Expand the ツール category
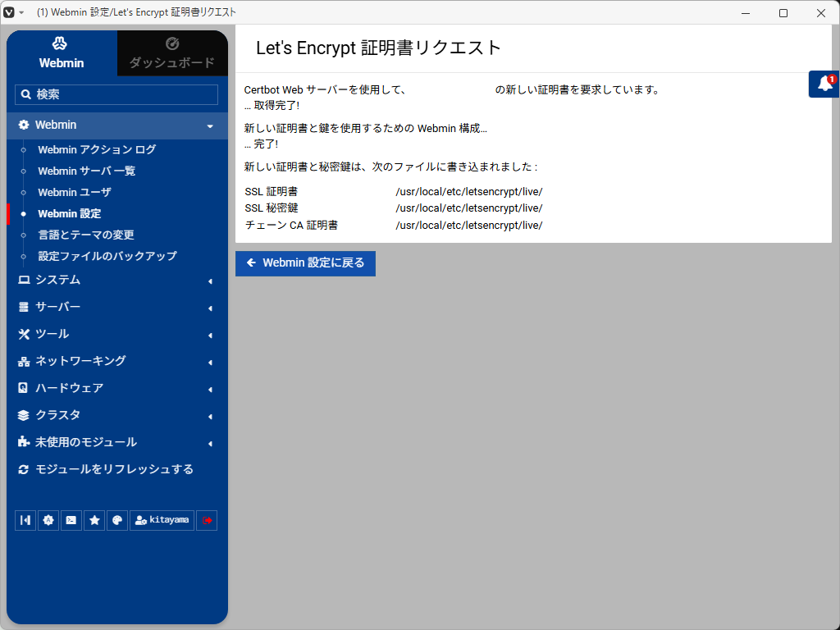 click(x=117, y=335)
